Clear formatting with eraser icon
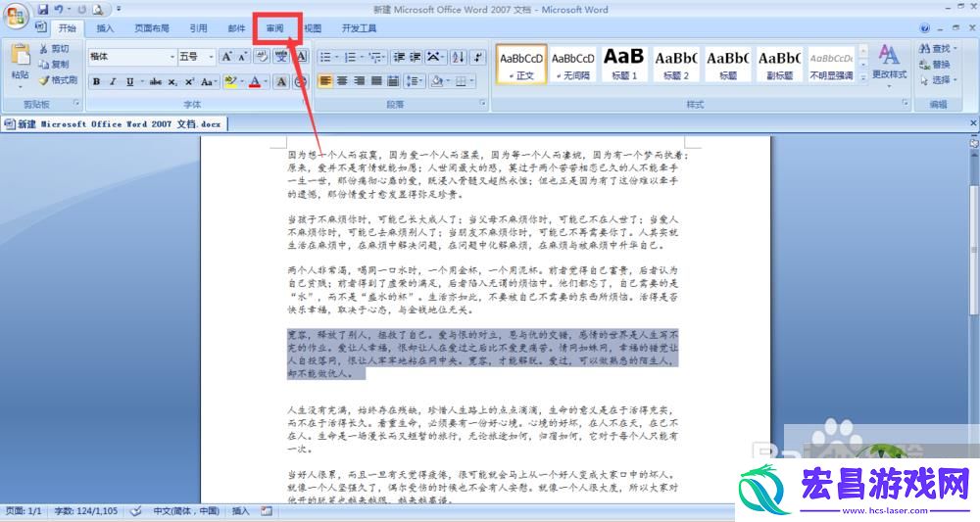980x522 pixels. 262,57
